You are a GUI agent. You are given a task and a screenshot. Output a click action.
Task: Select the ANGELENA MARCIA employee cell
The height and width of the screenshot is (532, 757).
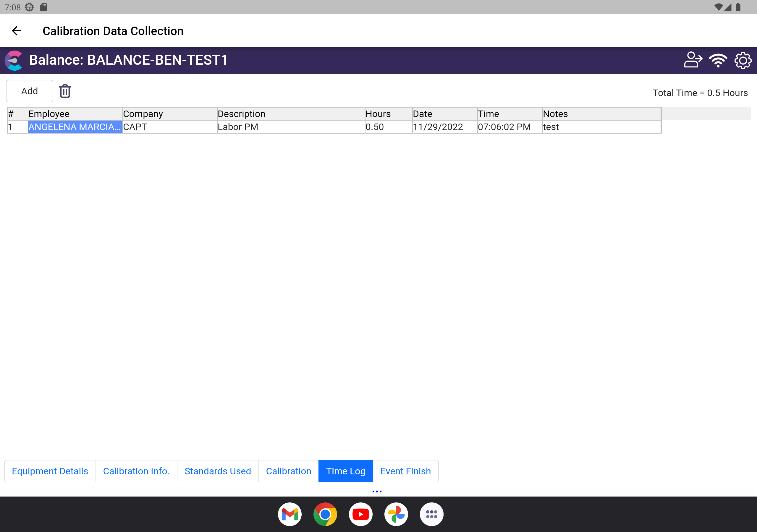click(75, 127)
